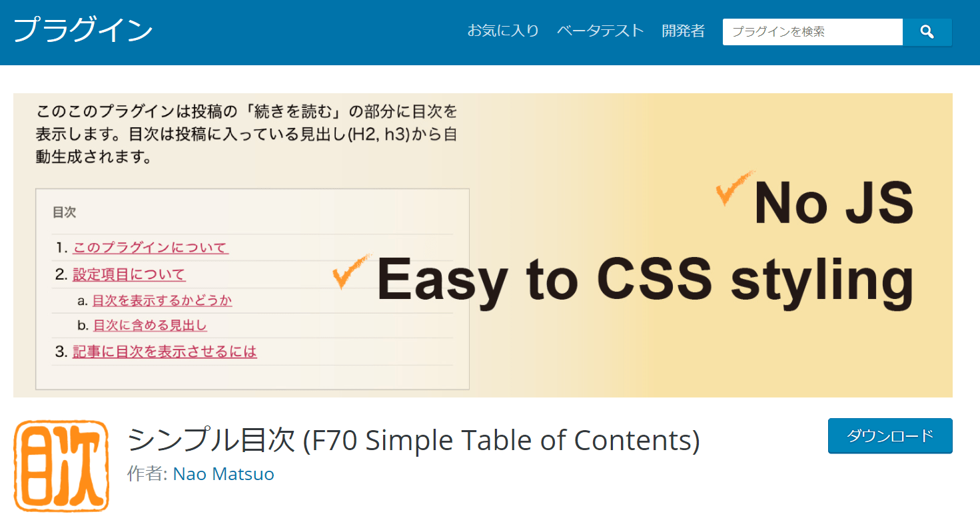Click the 目次 box heading in banner
This screenshot has height=530, width=980.
65,212
